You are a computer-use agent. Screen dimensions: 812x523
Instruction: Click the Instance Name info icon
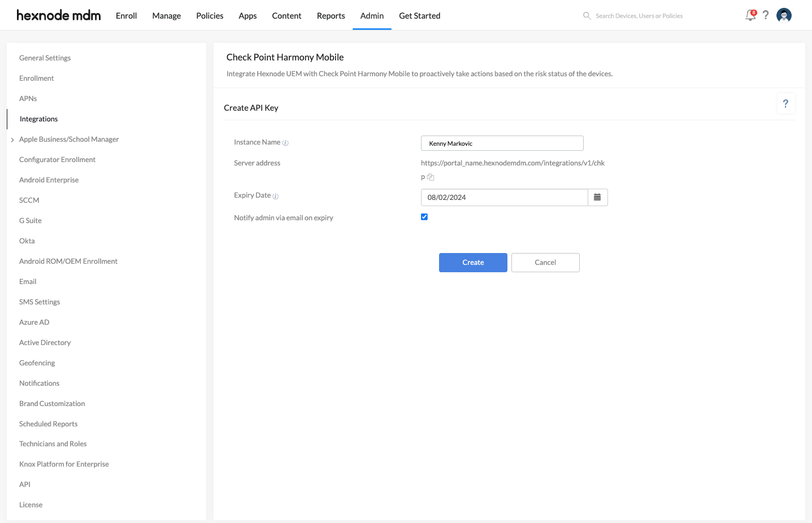click(285, 143)
